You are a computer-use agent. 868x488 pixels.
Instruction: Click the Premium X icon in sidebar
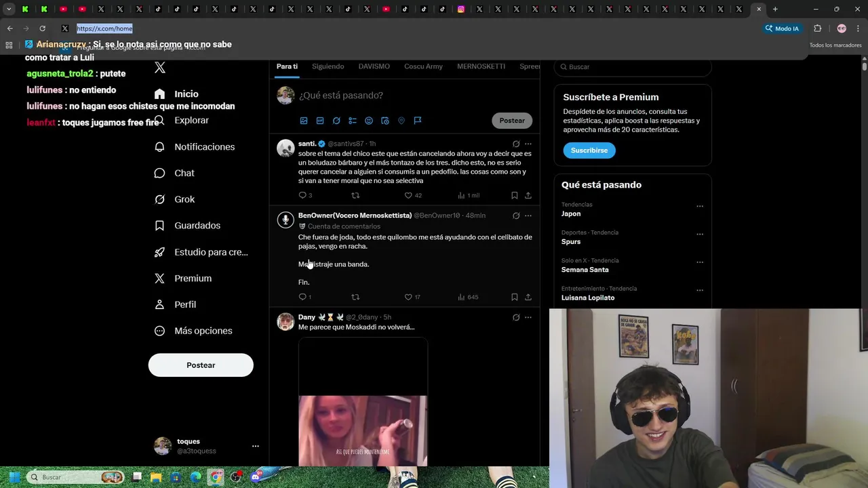coord(159,279)
